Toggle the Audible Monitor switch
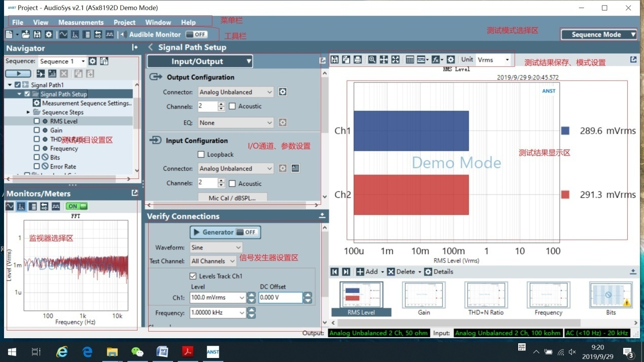The height and width of the screenshot is (362, 644). 196,34
